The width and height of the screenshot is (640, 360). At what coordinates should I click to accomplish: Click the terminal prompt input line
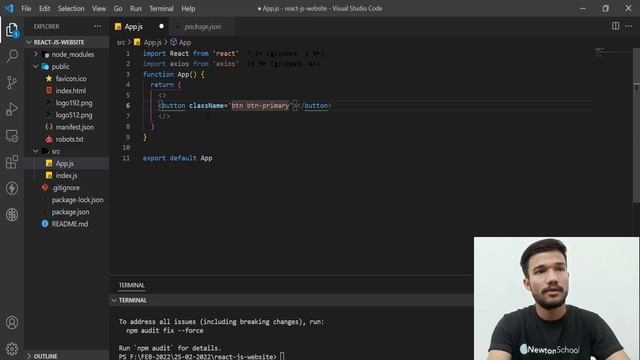[x=202, y=356]
